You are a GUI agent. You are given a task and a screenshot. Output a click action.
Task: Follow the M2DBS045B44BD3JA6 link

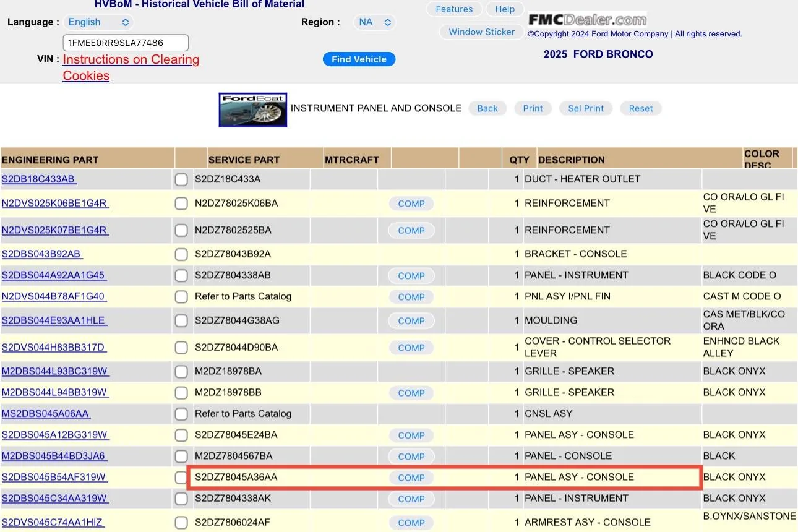(54, 457)
